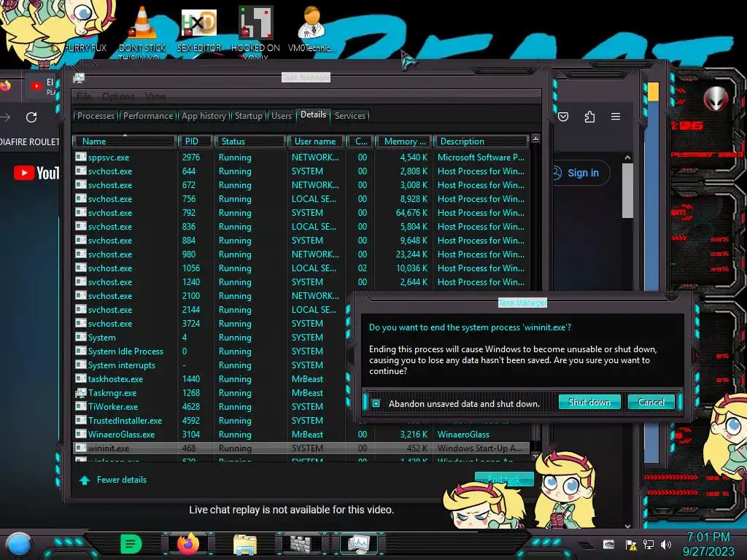Viewport: 747px width, 560px height.
Task: Open the App history tab
Action: pos(204,116)
